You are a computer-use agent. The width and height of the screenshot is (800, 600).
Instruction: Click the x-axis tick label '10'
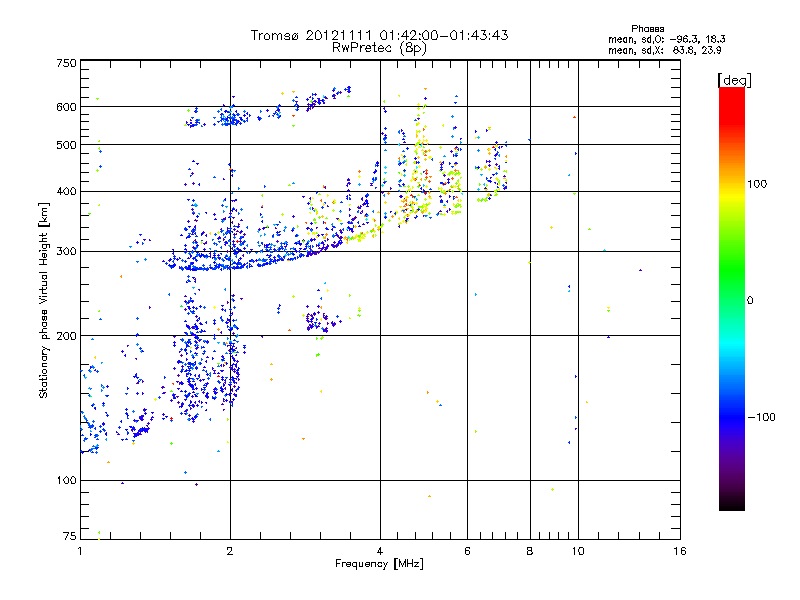tap(578, 551)
